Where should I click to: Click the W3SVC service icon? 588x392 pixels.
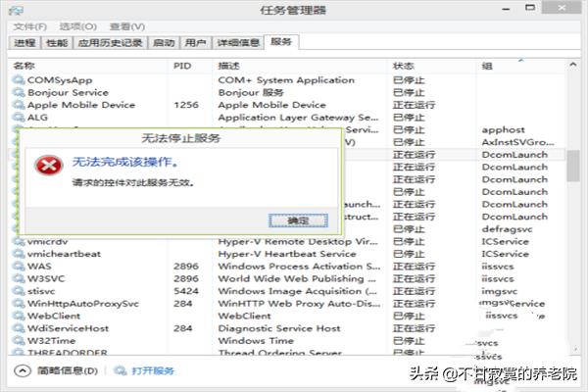tap(19, 278)
